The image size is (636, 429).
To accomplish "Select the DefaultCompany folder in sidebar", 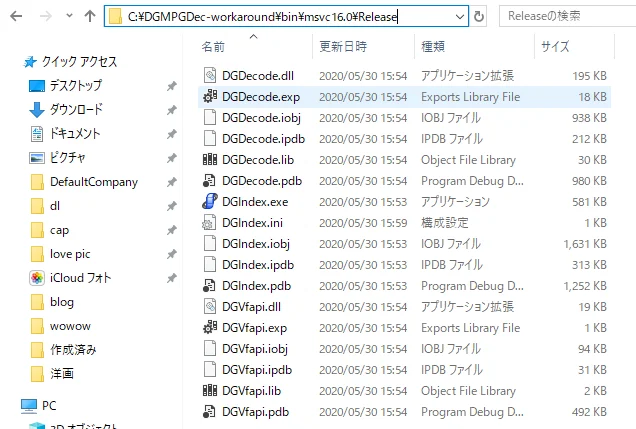I will coord(93,182).
